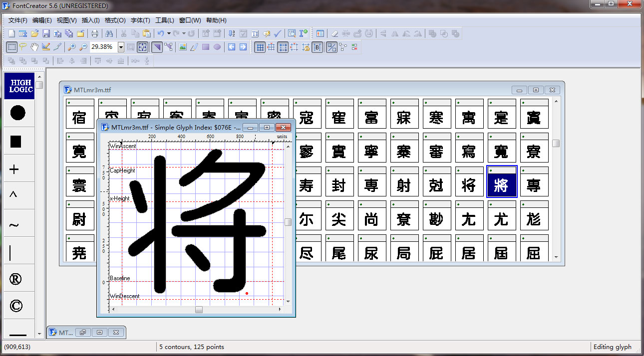
Task: Expand the Undo history dropdown arrow
Action: [x=169, y=33]
